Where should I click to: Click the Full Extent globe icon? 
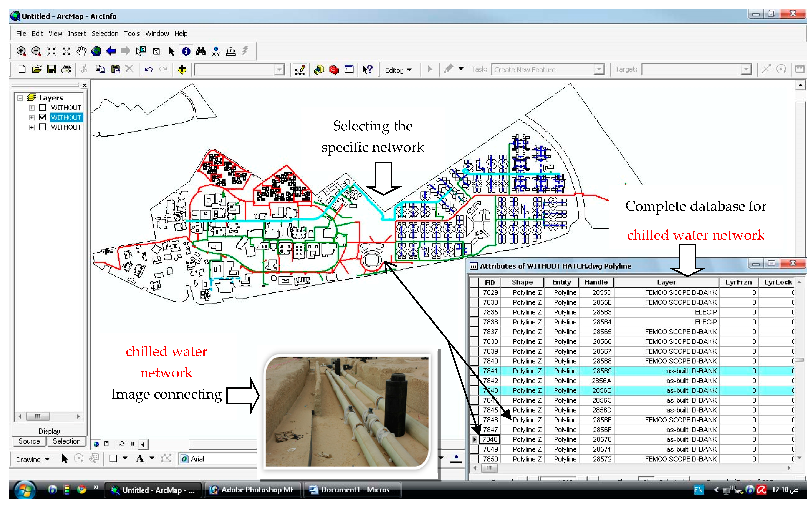pos(96,51)
